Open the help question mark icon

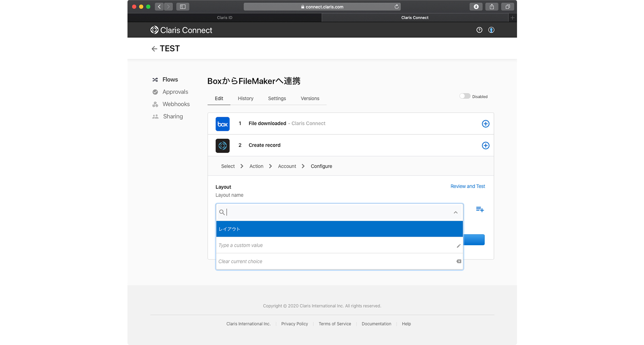(479, 30)
